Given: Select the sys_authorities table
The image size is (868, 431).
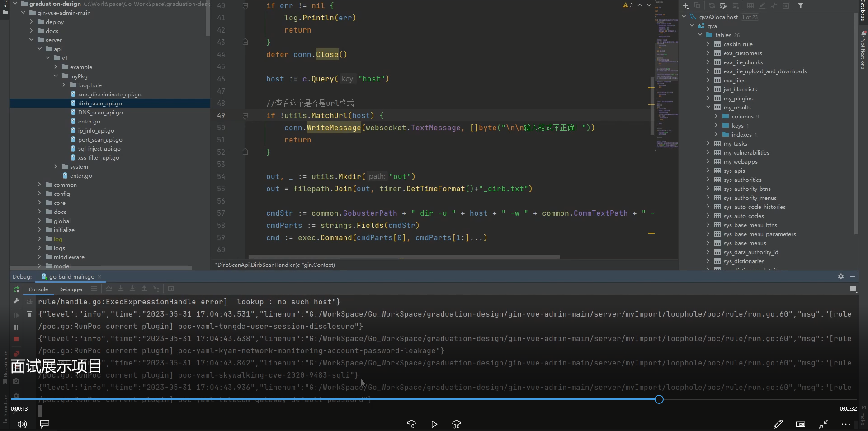Looking at the screenshot, I should (742, 180).
